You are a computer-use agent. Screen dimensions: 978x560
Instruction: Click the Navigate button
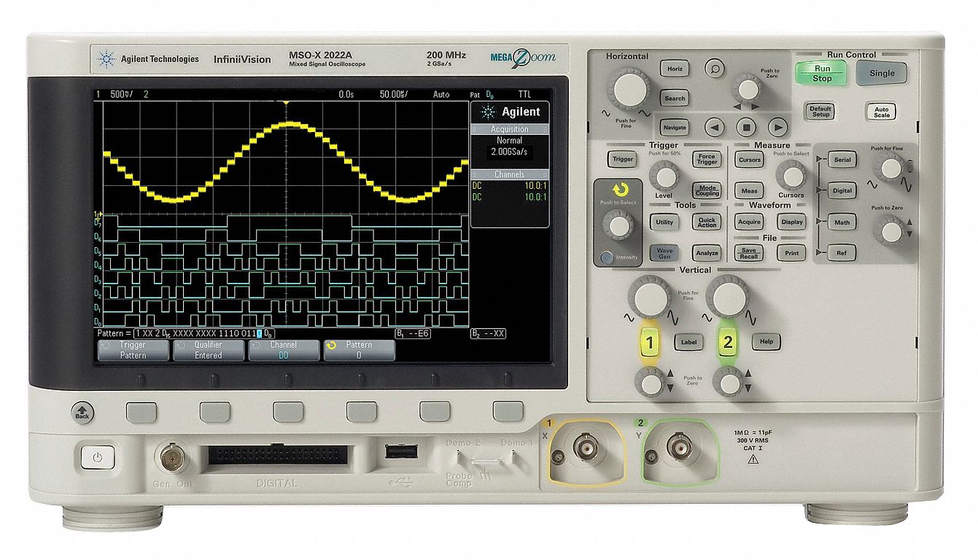(675, 128)
